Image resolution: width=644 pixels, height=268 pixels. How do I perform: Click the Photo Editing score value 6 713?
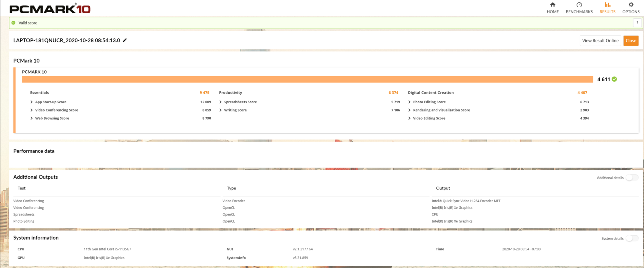(x=584, y=102)
